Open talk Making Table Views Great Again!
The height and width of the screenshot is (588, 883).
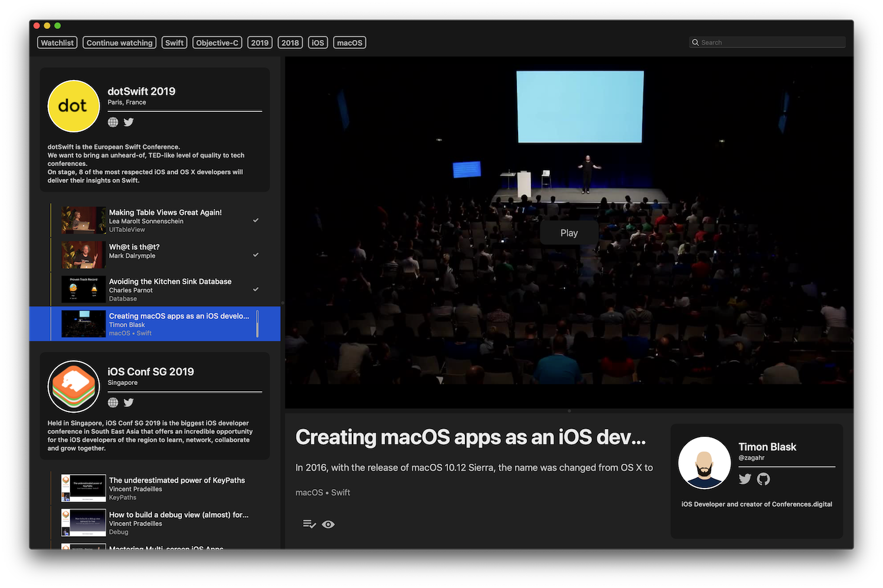click(x=155, y=221)
